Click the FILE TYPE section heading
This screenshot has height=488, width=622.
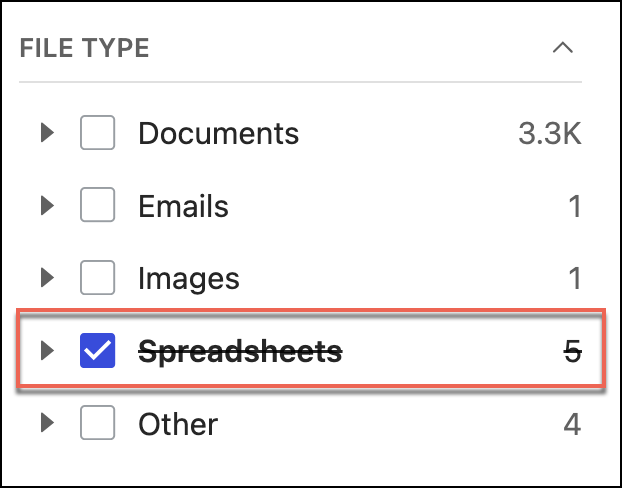click(84, 47)
